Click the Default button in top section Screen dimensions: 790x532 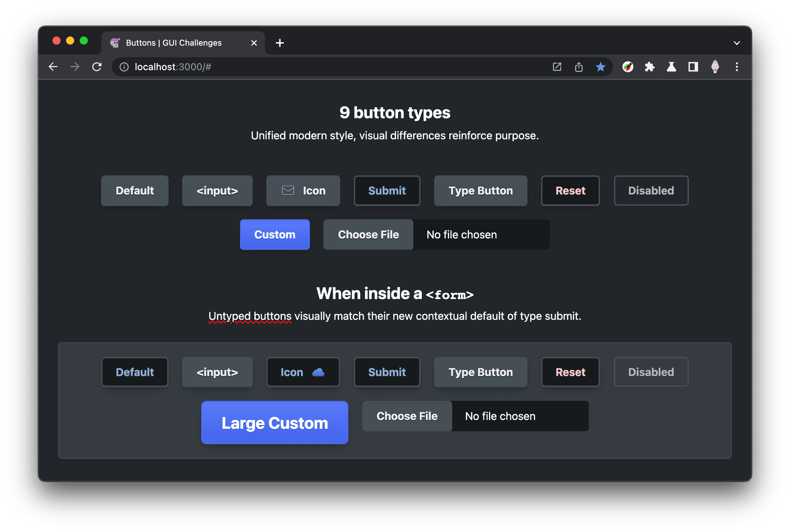[x=135, y=191]
